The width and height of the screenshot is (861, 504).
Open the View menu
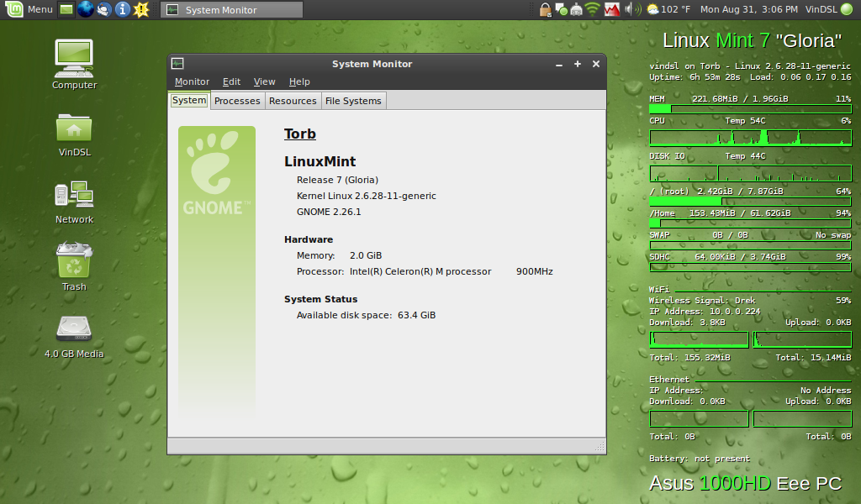[264, 81]
